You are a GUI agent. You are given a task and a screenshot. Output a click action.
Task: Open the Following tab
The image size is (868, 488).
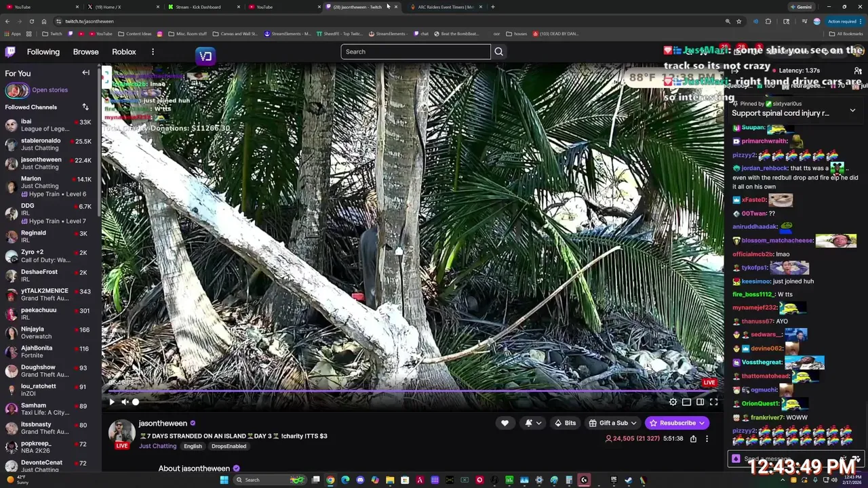pyautogui.click(x=43, y=52)
